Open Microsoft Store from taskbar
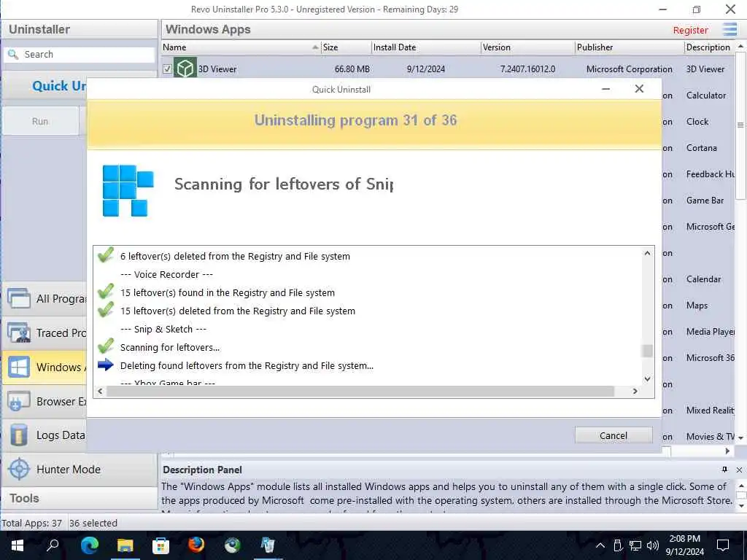The height and width of the screenshot is (560, 747). point(160,545)
